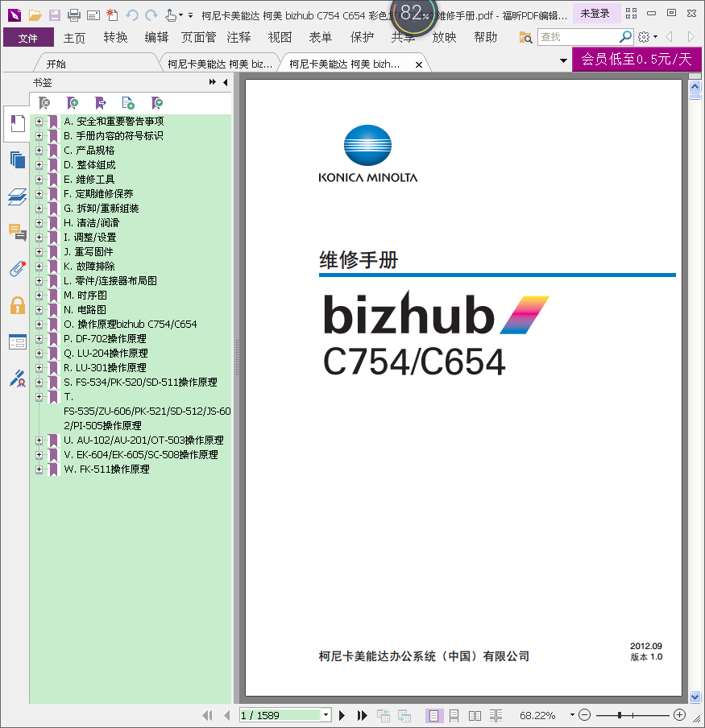This screenshot has width=705, height=728.
Task: Print the document using the printer icon
Action: (74, 15)
